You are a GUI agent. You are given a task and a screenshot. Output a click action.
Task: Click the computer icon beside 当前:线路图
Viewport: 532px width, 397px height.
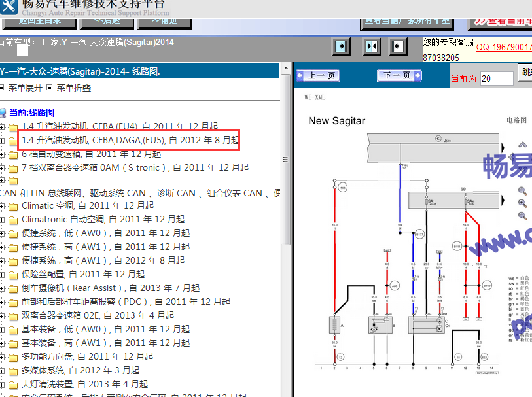(3, 113)
